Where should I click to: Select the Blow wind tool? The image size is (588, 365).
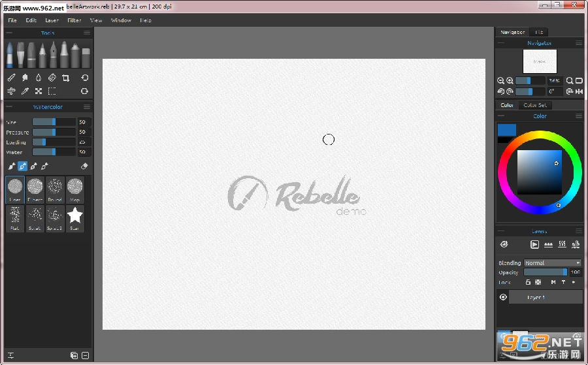tap(11, 91)
